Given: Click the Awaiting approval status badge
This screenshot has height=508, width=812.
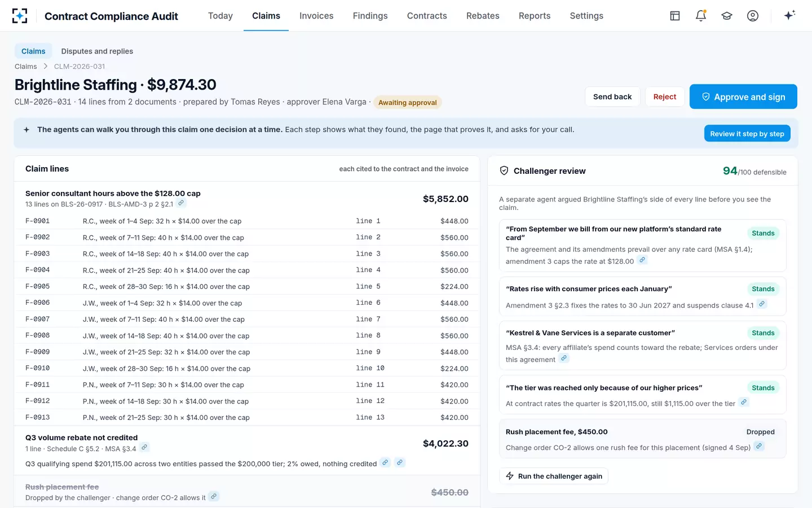Looking at the screenshot, I should (x=408, y=103).
